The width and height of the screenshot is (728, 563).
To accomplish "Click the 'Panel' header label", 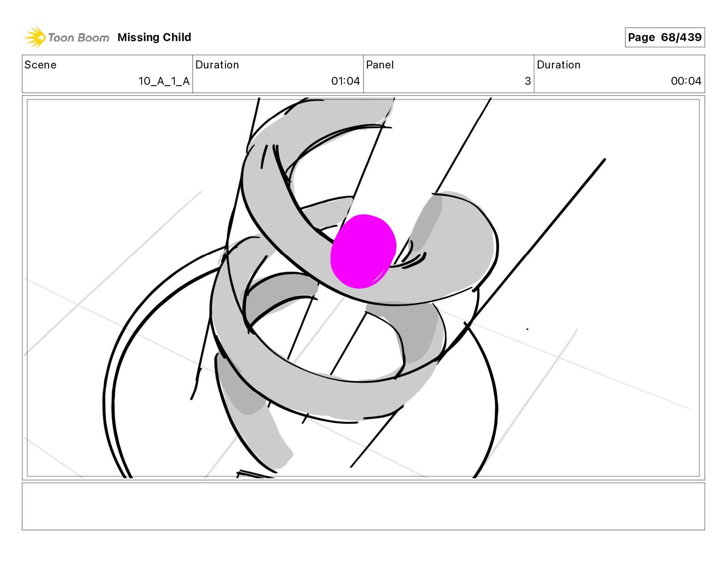I will pyautogui.click(x=380, y=65).
